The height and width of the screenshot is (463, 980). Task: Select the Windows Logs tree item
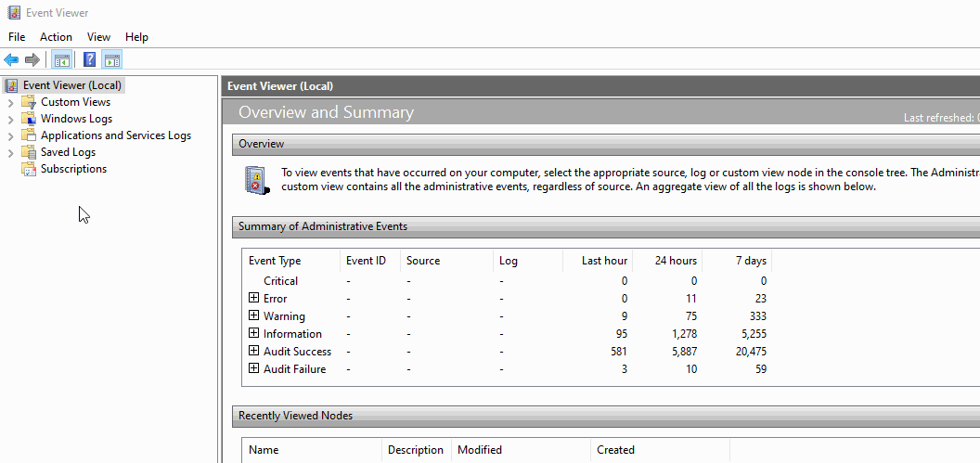point(77,119)
